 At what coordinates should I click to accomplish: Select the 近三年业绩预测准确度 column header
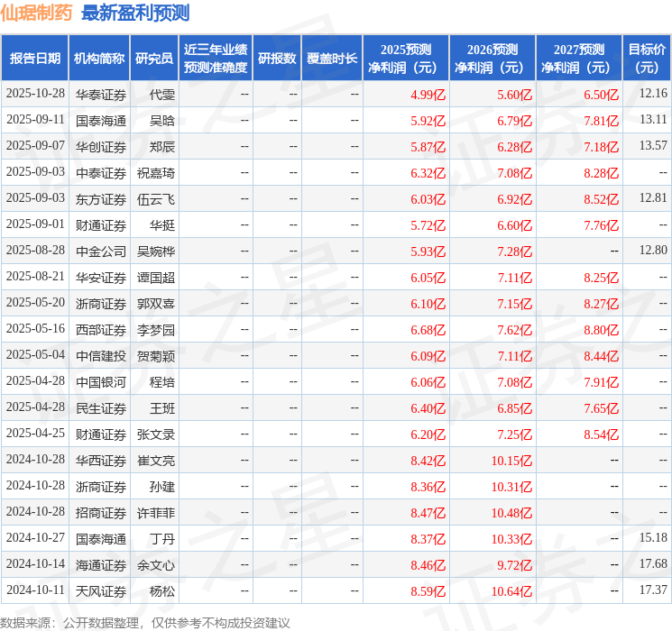(x=216, y=59)
